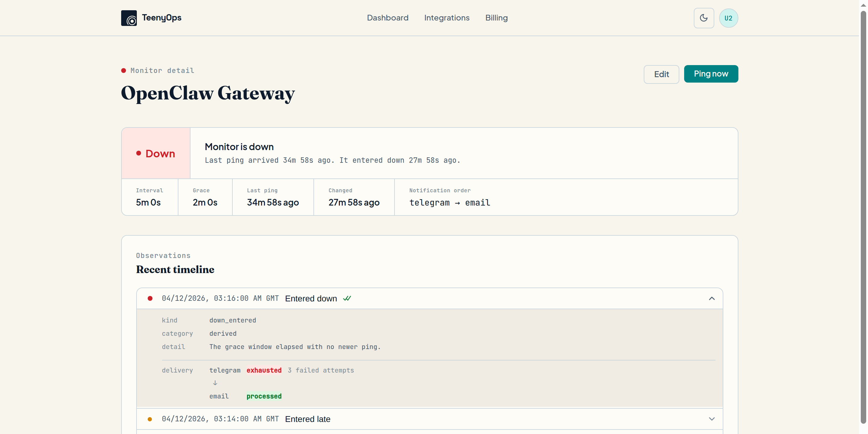Trigger Ping now for OpenClaw Gateway
This screenshot has height=434, width=868.
[x=711, y=74]
